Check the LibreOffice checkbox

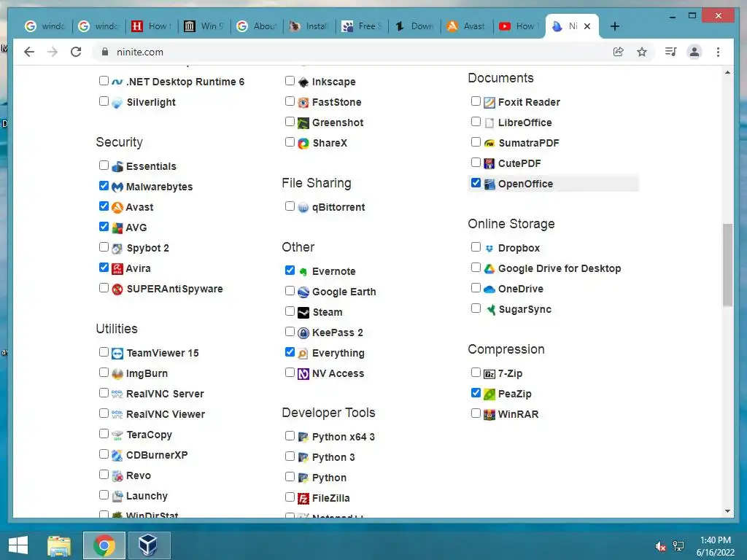tap(476, 122)
